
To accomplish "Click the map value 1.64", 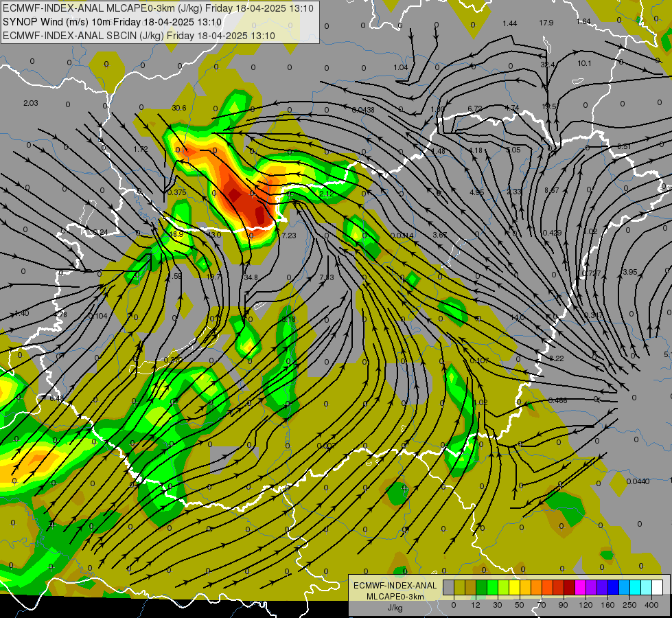I will 583,21.
